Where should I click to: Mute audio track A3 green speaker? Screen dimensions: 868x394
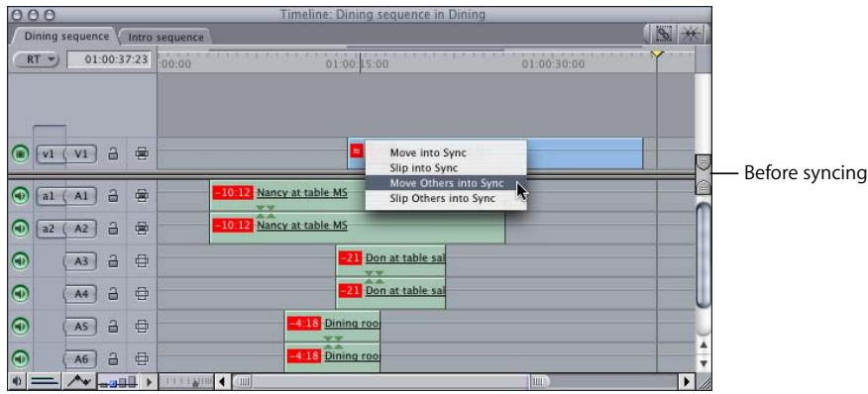(20, 260)
